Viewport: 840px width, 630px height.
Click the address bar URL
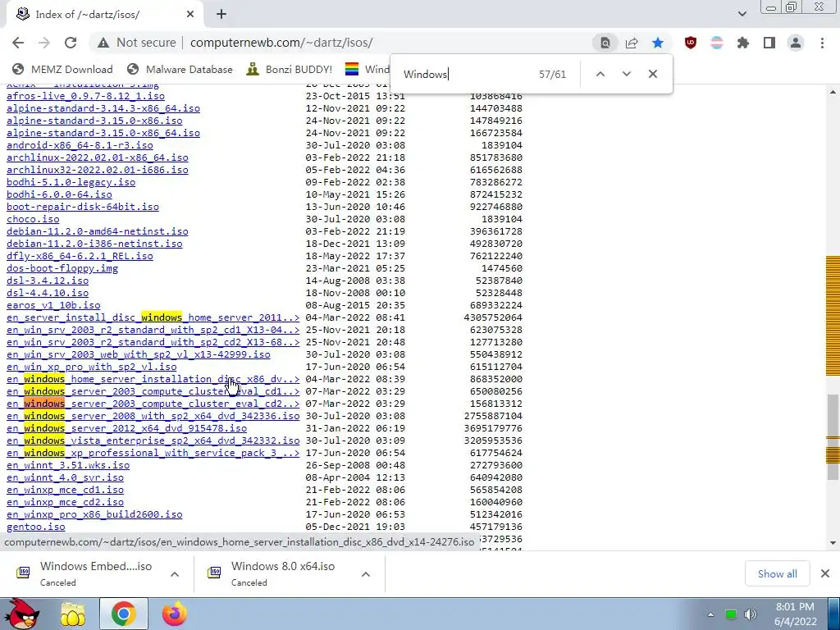pyautogui.click(x=281, y=43)
